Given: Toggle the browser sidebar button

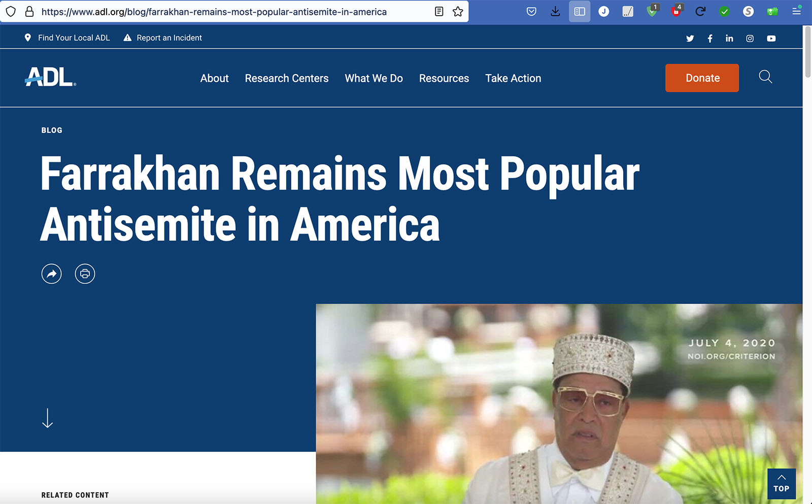Looking at the screenshot, I should point(580,12).
